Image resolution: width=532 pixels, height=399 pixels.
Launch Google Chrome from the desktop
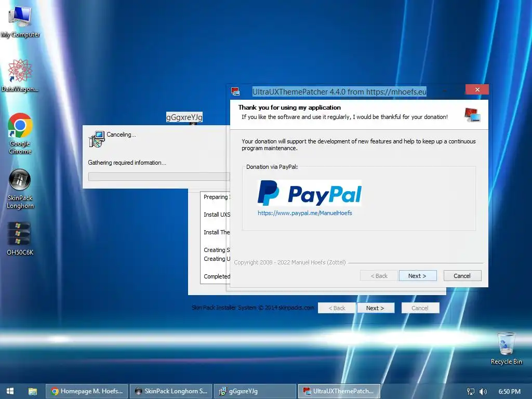(x=20, y=134)
